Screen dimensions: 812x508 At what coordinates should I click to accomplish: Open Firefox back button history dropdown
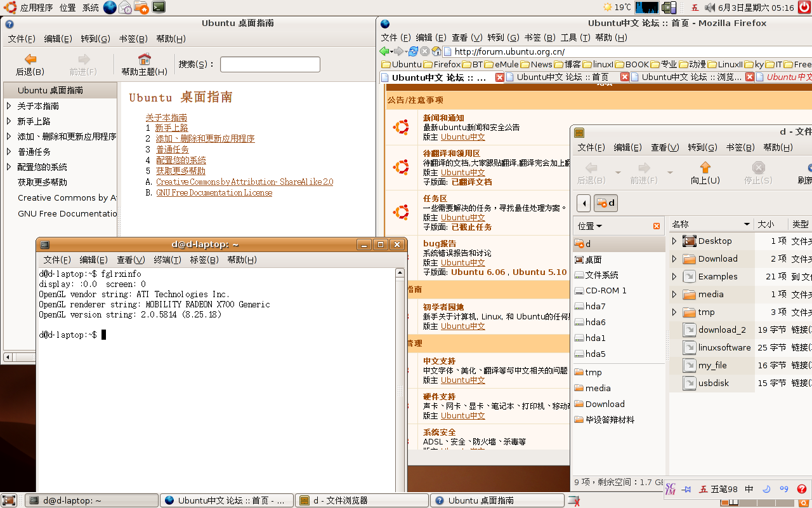[392, 51]
